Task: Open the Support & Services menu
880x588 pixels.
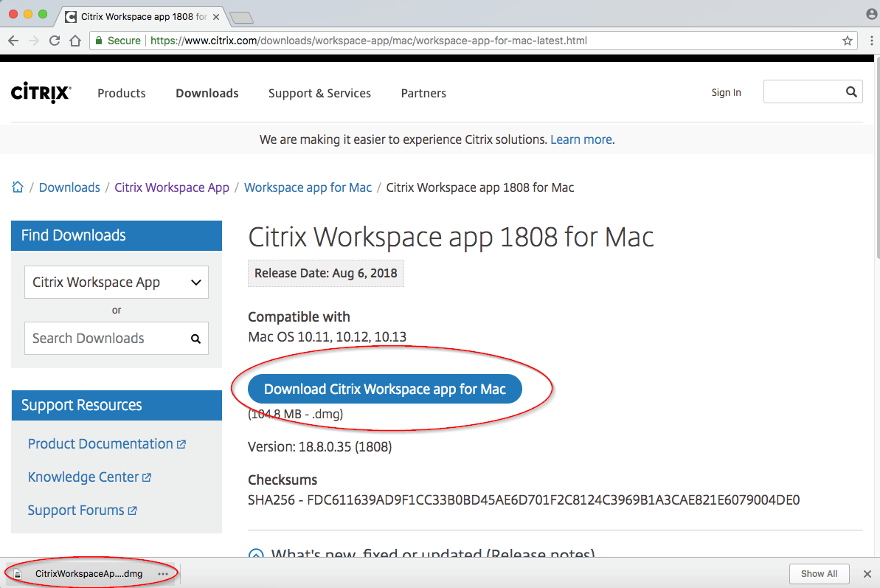Action: (x=319, y=93)
